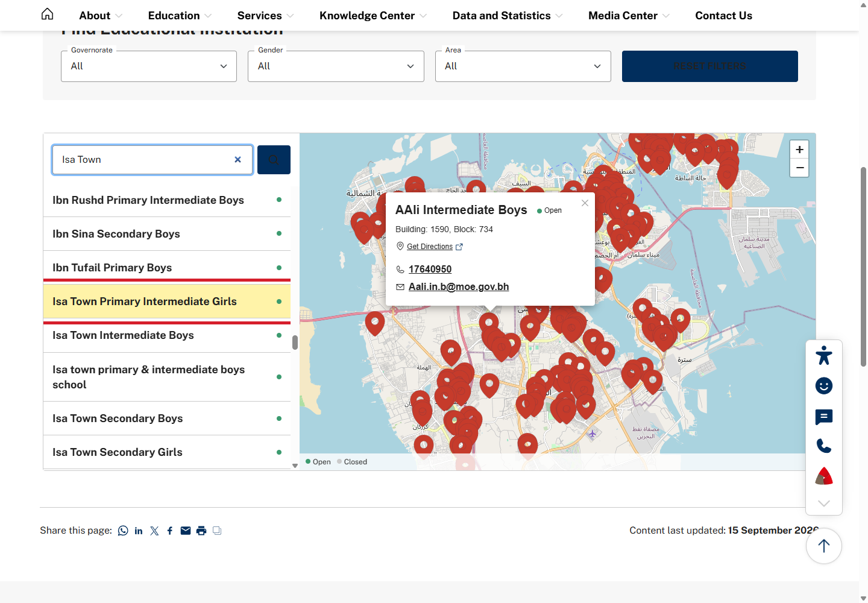Click the phone call icon in sidebar
The width and height of the screenshot is (868, 603).
click(824, 446)
